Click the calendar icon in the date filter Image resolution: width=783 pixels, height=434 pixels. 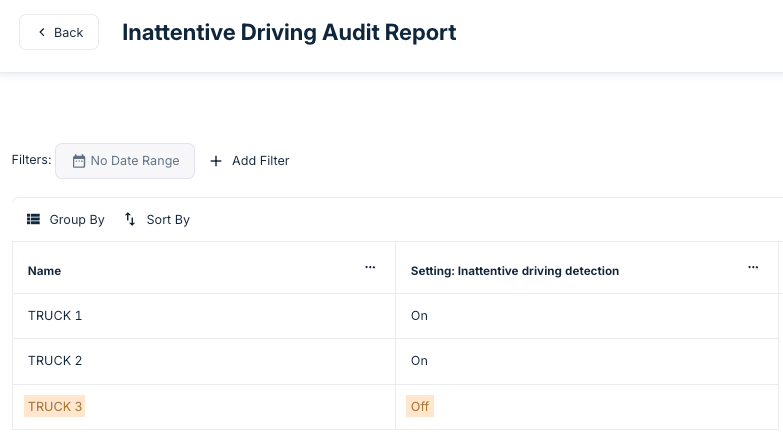pyautogui.click(x=79, y=161)
